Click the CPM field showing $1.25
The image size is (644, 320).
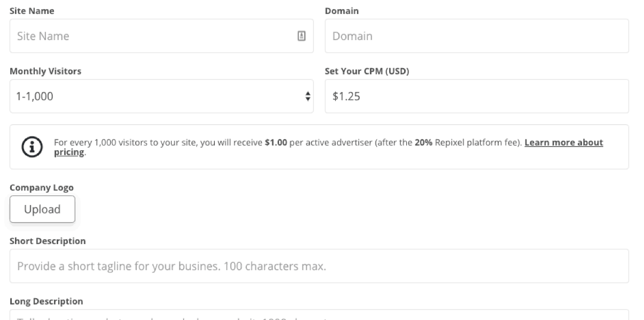(477, 96)
